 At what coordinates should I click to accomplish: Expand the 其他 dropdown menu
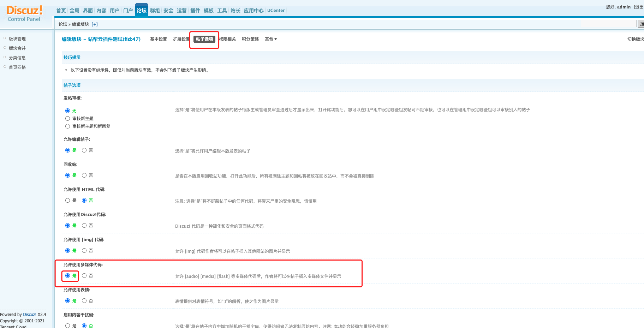[x=271, y=39]
